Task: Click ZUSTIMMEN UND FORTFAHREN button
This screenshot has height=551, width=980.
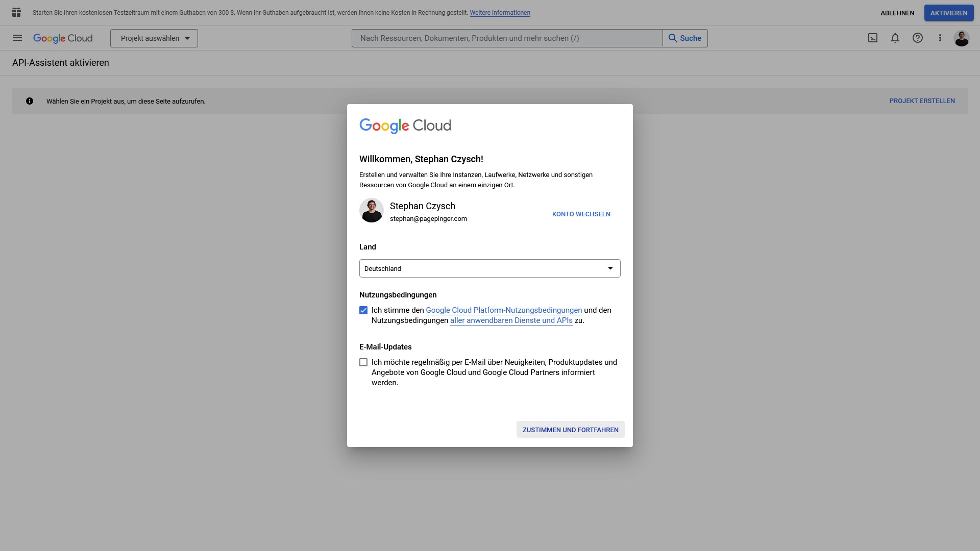Action: (571, 430)
